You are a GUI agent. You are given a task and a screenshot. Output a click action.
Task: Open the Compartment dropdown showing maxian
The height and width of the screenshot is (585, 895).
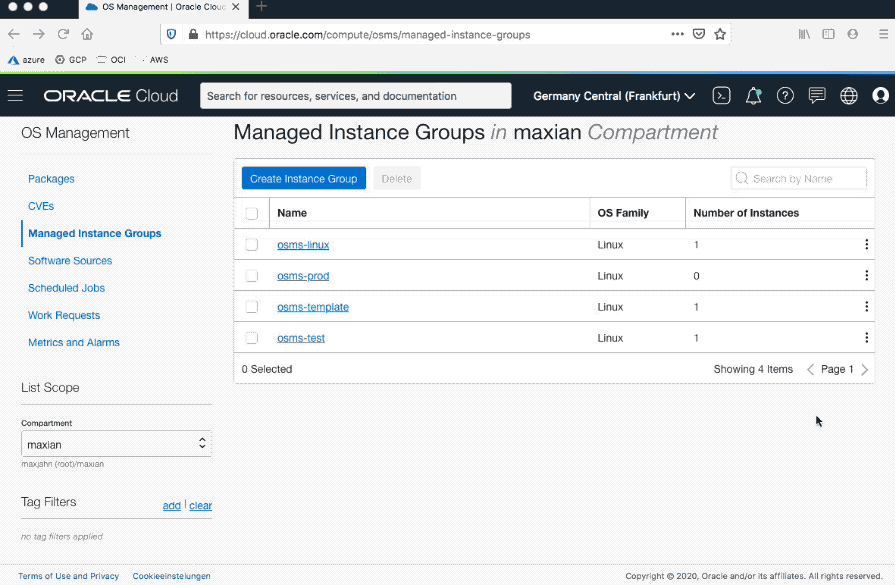click(x=116, y=444)
